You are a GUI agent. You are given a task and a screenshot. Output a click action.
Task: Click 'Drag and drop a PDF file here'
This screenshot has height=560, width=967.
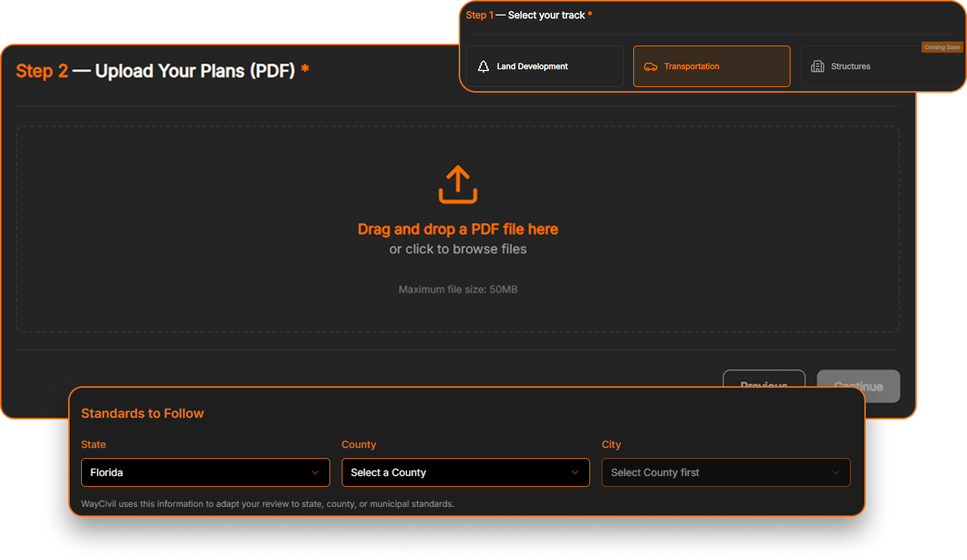tap(458, 229)
